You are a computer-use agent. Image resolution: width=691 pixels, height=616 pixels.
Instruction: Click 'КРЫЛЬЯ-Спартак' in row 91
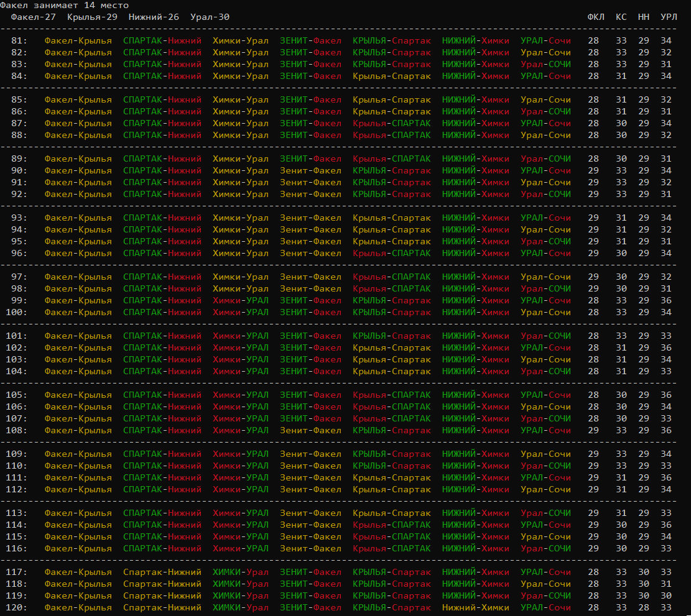(392, 183)
